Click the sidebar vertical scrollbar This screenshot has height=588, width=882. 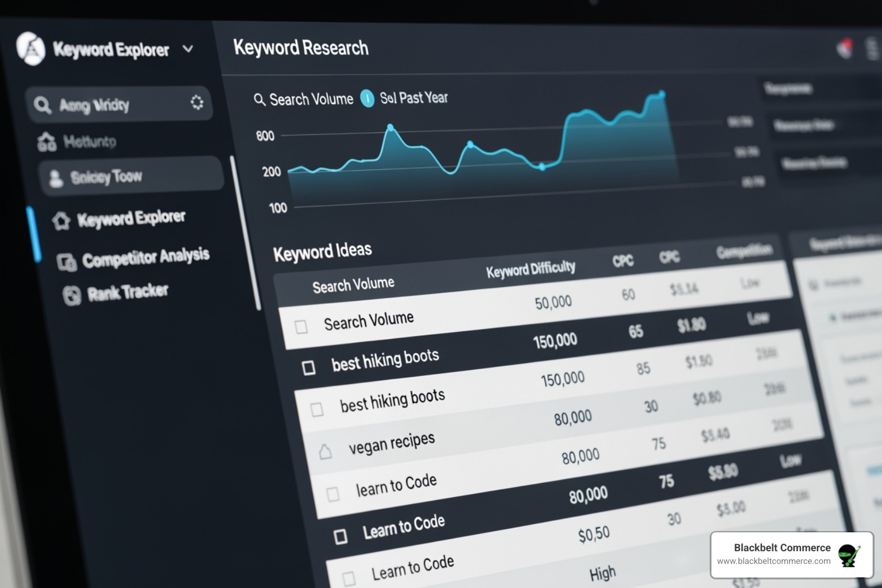pyautogui.click(x=246, y=233)
